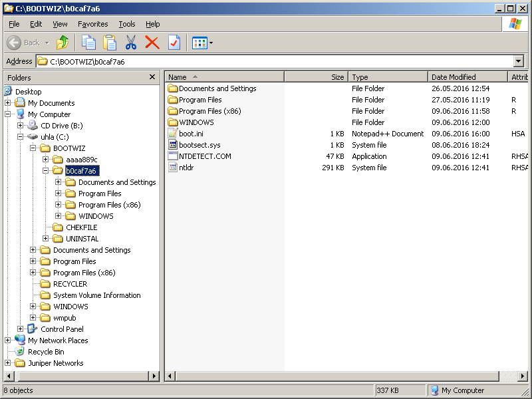532x399 pixels.
Task: Collapse uhla (C:) drive node
Action: (21, 136)
